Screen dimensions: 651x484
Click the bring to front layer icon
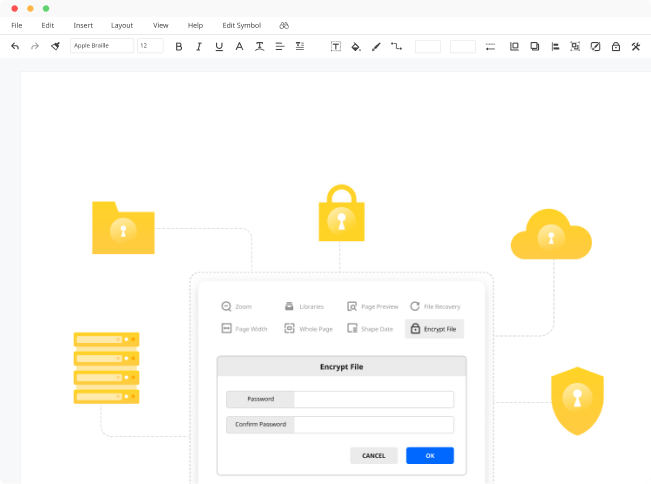point(514,46)
